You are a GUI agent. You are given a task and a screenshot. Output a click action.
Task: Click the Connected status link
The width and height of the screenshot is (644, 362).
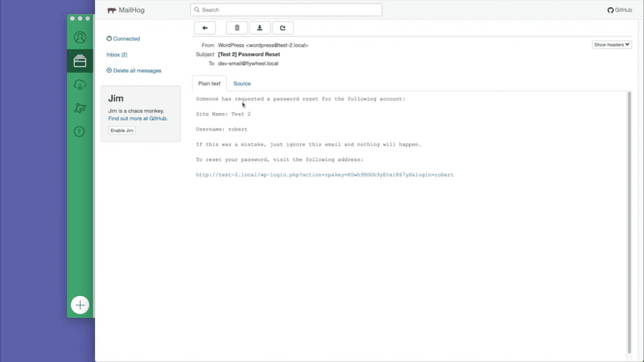(x=123, y=38)
